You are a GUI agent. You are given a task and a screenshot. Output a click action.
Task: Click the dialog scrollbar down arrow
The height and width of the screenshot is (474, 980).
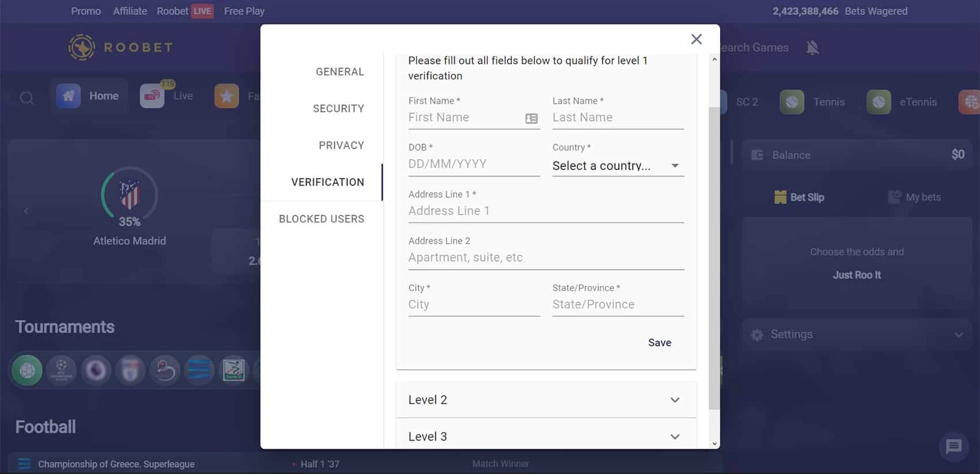point(714,443)
